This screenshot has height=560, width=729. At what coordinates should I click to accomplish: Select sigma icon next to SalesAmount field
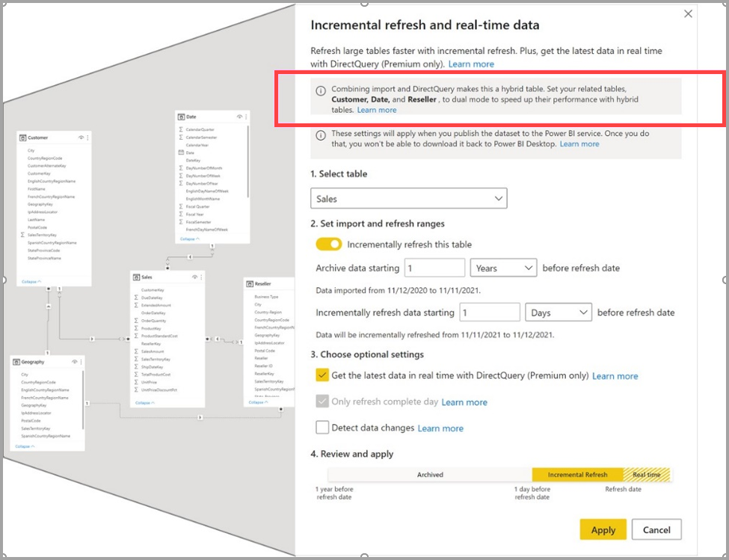click(x=136, y=351)
